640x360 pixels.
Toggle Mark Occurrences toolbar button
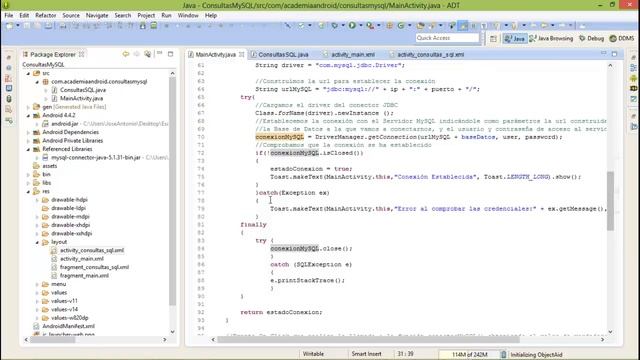[463, 26]
